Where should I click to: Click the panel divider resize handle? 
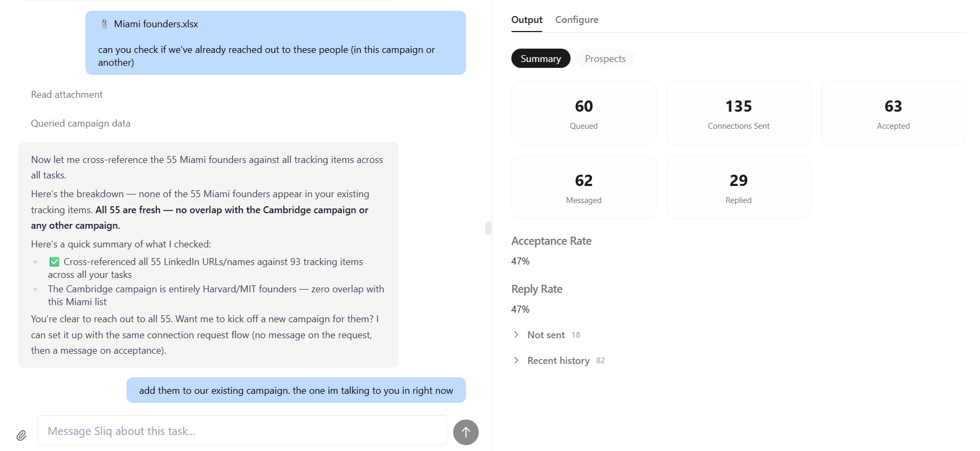488,228
